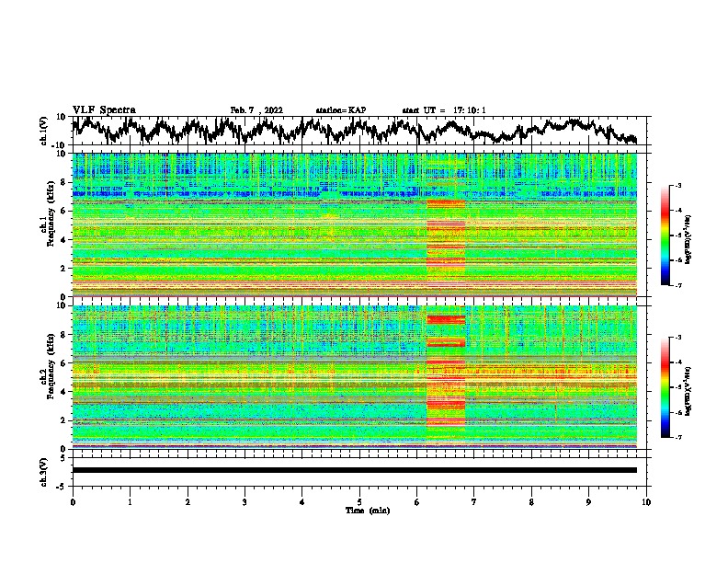This screenshot has height=563, width=728.
Task: Click the "8" kHz tick on ch.2 frequency axis
Action: pyautogui.click(x=64, y=335)
